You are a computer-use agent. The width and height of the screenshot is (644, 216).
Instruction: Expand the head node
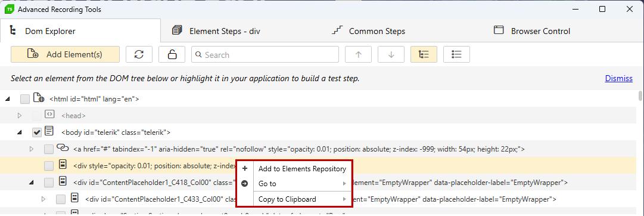[x=19, y=116]
